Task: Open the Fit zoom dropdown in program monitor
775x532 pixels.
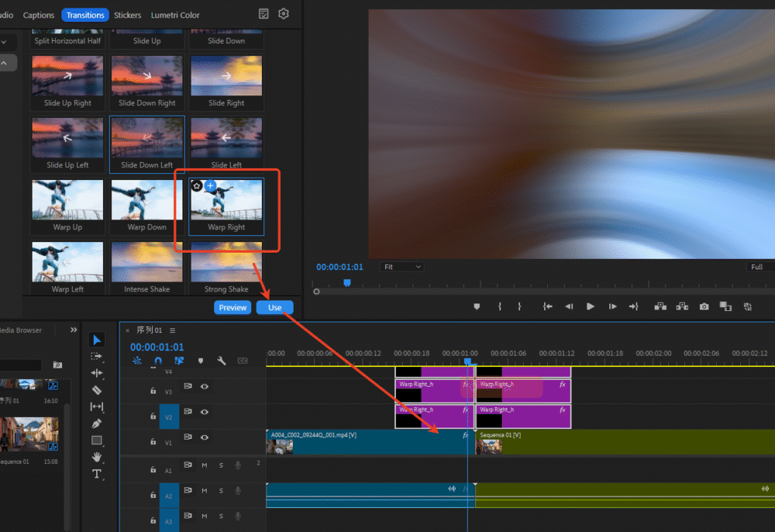Action: click(402, 266)
